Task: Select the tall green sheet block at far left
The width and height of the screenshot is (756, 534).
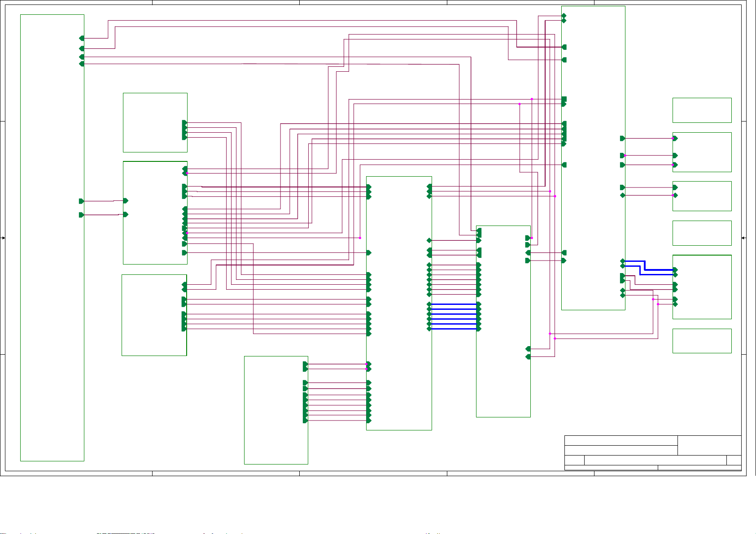Action: (52, 238)
